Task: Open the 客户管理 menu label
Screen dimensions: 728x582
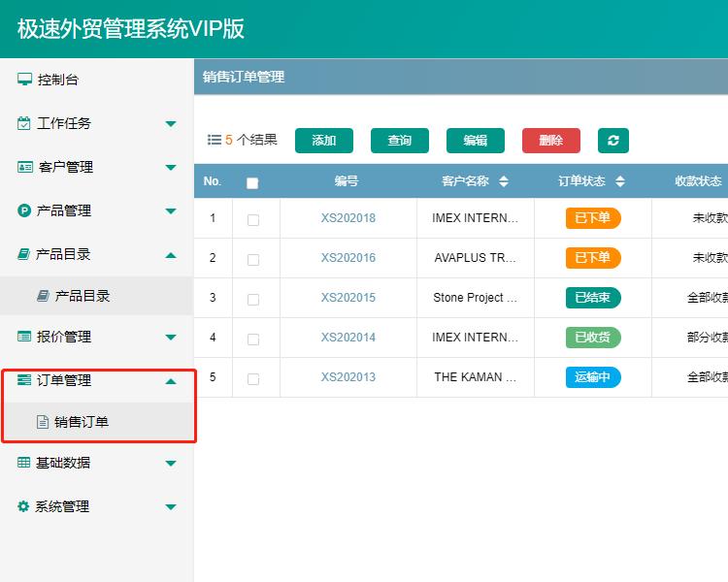Action: tap(66, 167)
